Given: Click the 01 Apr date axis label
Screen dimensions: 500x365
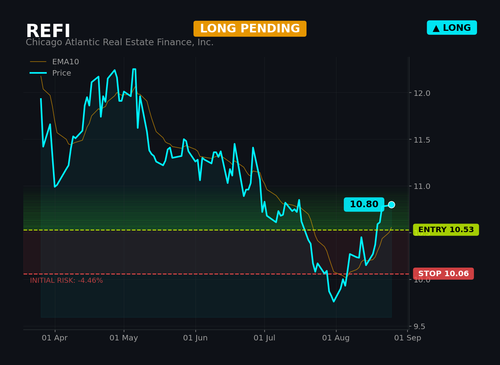Looking at the screenshot, I should [x=55, y=338].
